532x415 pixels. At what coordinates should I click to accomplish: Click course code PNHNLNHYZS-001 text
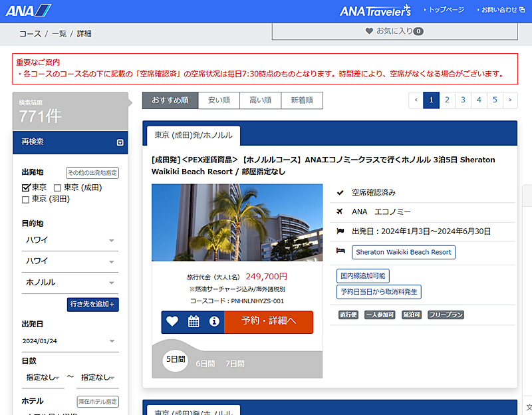(x=257, y=301)
